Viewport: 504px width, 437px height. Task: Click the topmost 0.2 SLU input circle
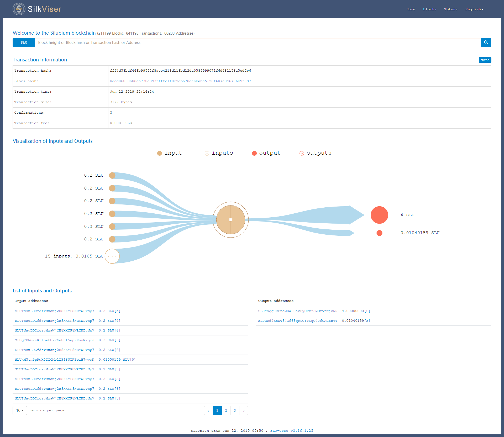pyautogui.click(x=112, y=175)
